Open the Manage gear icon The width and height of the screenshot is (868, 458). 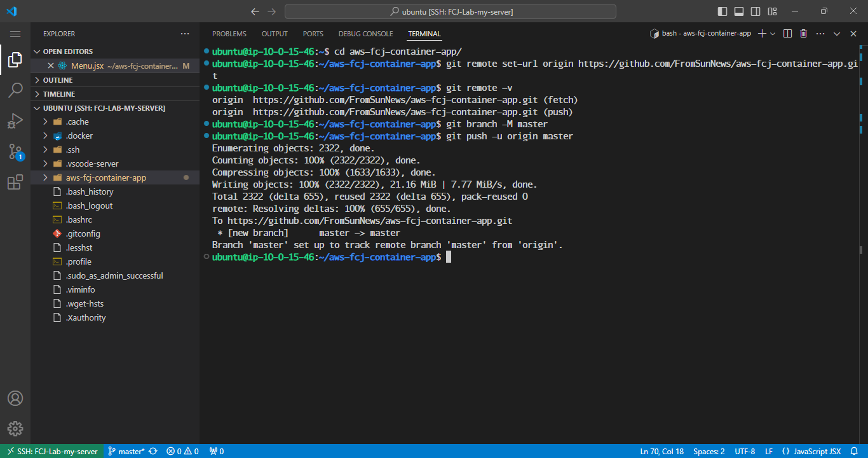click(x=15, y=428)
